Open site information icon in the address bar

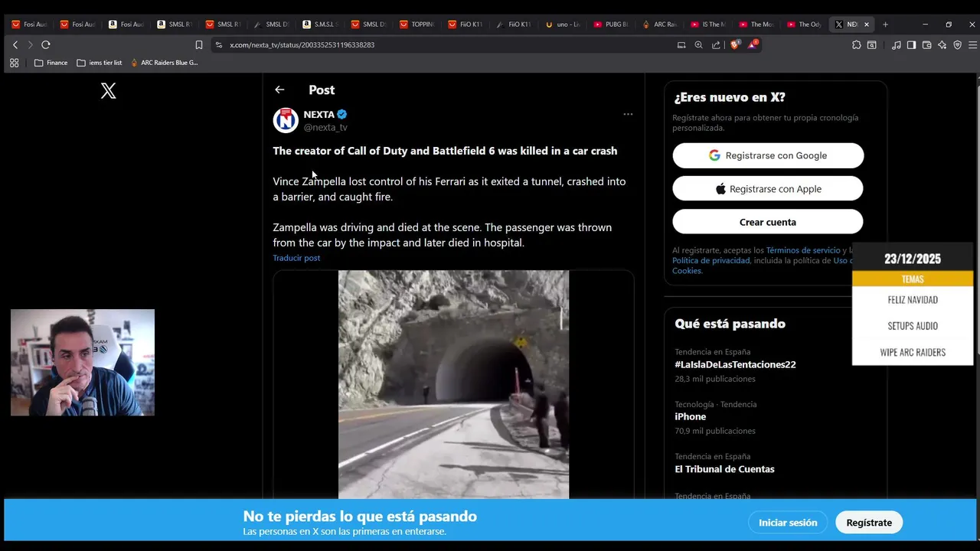click(x=218, y=45)
